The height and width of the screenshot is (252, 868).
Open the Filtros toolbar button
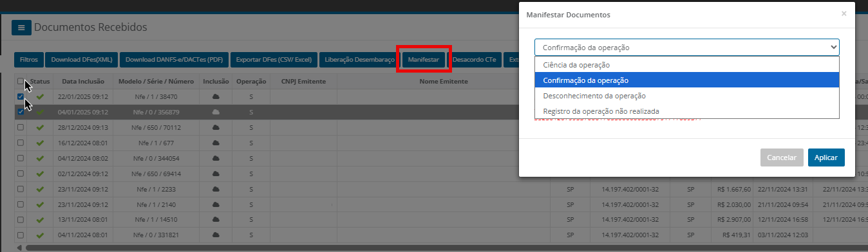tap(29, 60)
